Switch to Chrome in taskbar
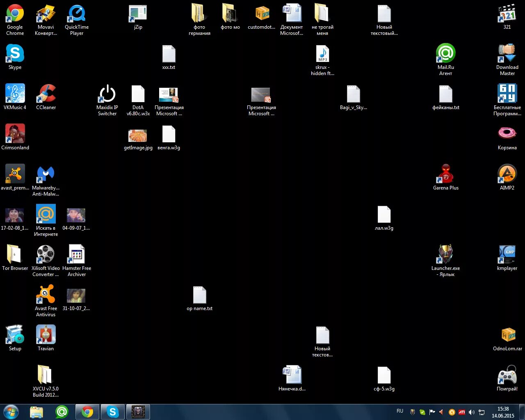Image resolution: width=525 pixels, height=420 pixels. [87, 412]
